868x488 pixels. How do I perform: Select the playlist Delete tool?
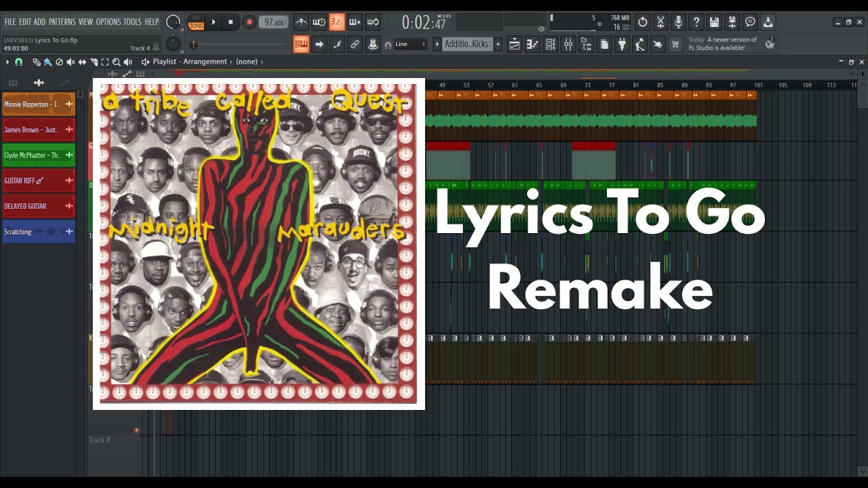pos(59,62)
